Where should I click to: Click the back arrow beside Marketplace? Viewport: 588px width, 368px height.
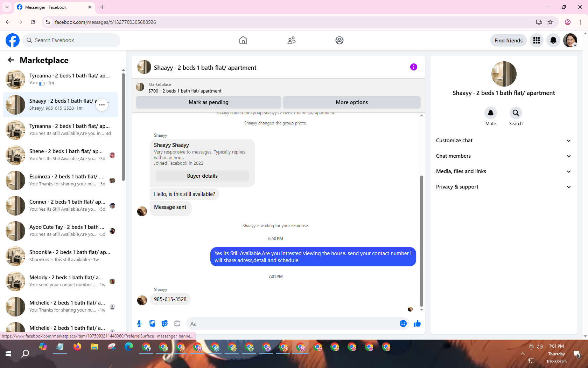(11, 60)
